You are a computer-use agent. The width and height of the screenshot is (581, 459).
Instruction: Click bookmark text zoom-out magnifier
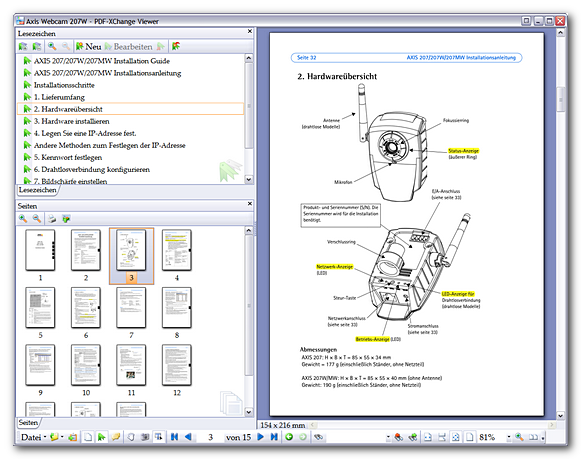pyautogui.click(x=66, y=47)
